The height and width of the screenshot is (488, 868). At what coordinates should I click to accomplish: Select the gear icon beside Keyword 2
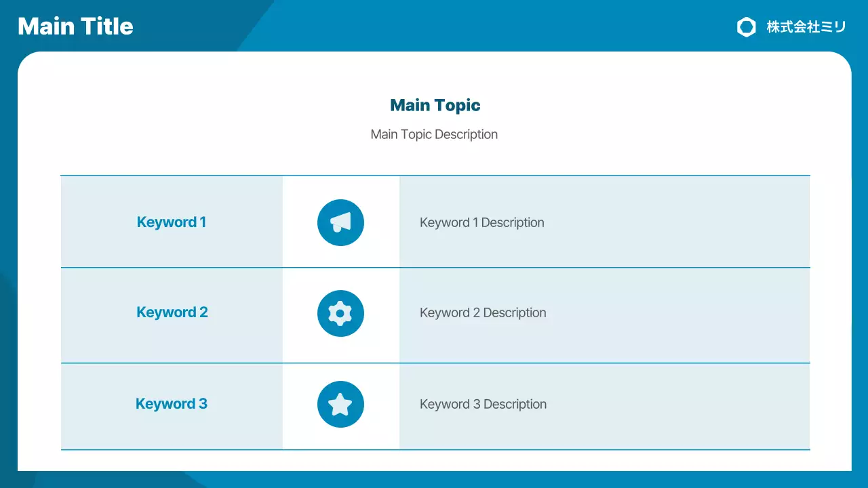pos(340,313)
